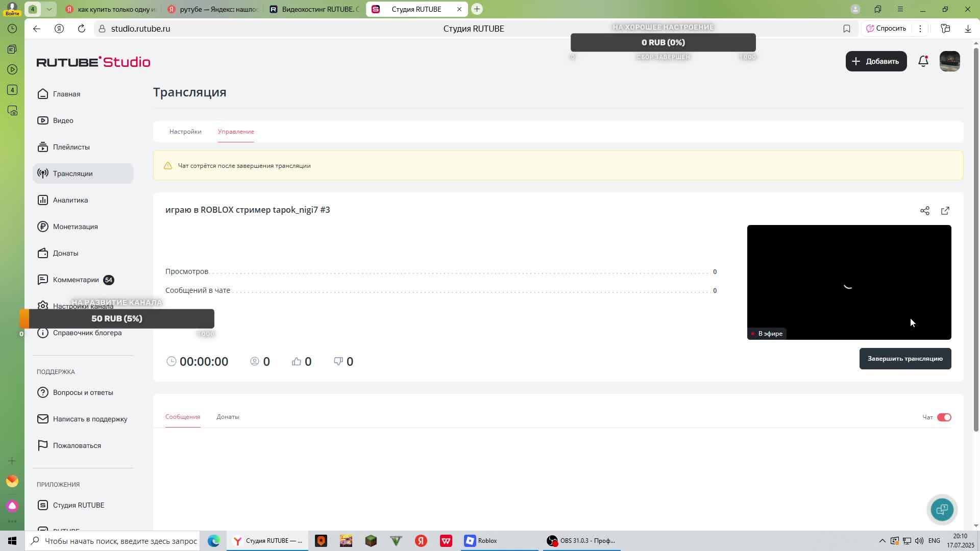Switch to the Настройки tab
The height and width of the screenshot is (551, 980).
(x=185, y=132)
